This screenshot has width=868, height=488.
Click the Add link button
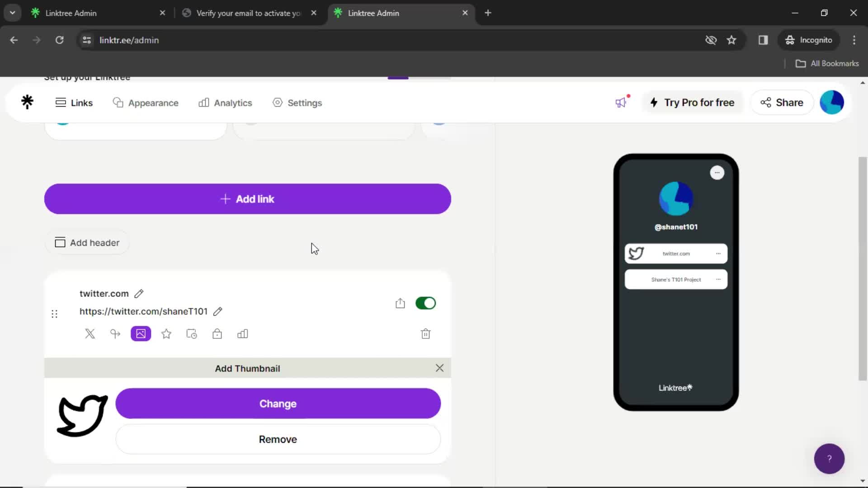[248, 199]
